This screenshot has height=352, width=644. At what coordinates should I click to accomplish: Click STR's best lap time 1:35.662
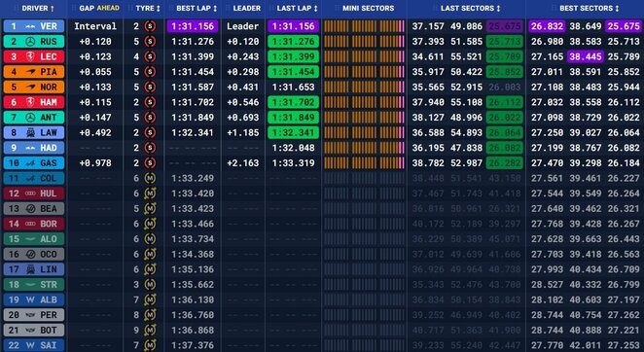pos(193,285)
